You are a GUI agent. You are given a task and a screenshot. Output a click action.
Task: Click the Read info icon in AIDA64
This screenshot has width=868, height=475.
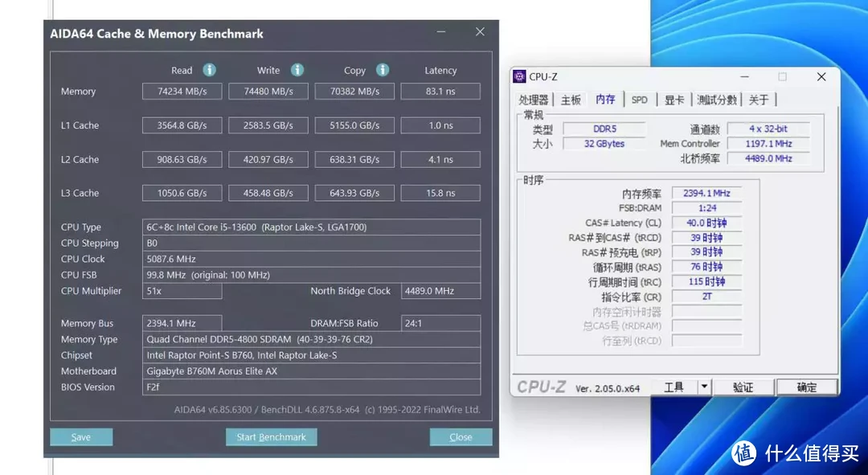click(209, 70)
